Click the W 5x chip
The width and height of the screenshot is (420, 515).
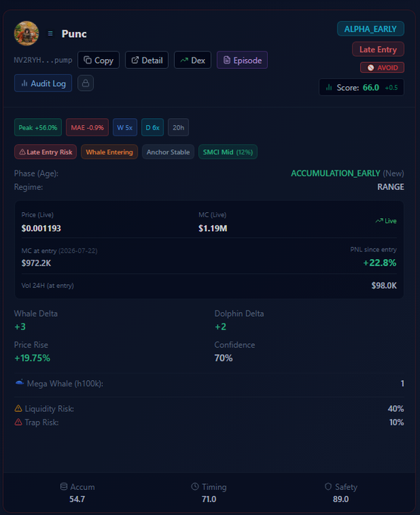(125, 127)
